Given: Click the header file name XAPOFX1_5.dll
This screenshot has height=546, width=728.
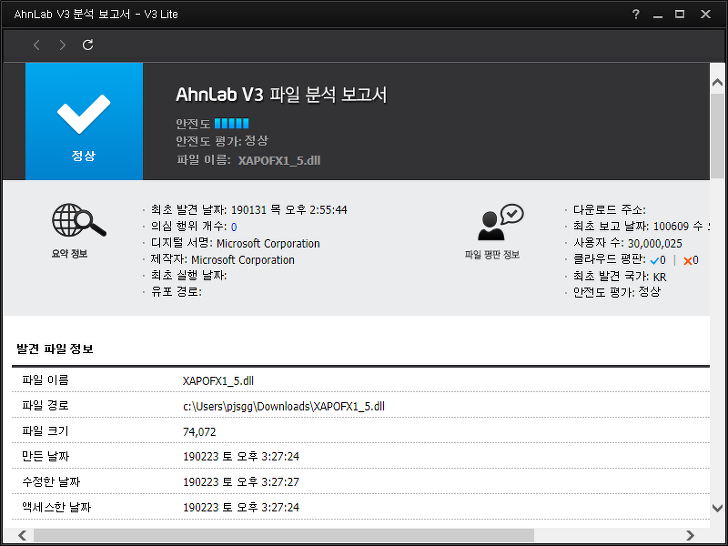Looking at the screenshot, I should click(280, 161).
